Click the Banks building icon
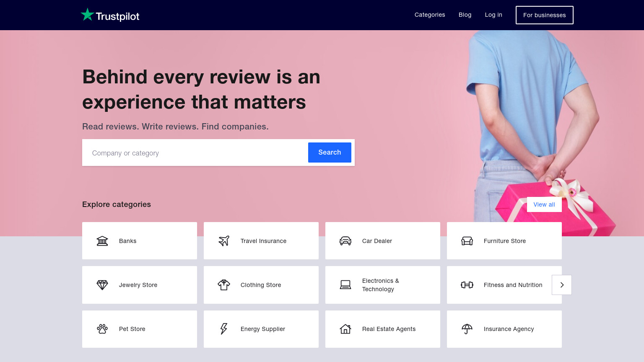The width and height of the screenshot is (644, 362). click(102, 241)
